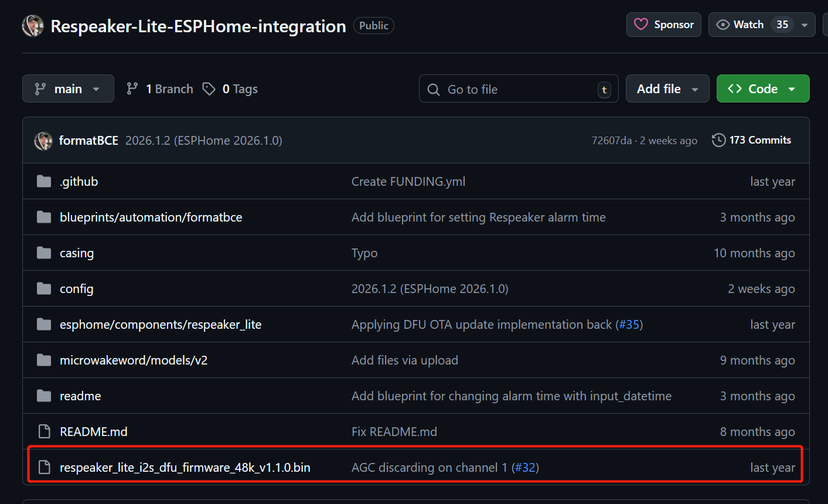Open the blueprints/automation/formatbce folder
828x504 pixels.
point(151,217)
